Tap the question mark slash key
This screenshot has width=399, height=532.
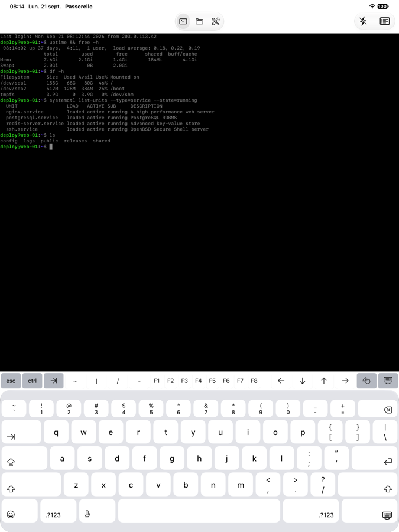(323, 485)
